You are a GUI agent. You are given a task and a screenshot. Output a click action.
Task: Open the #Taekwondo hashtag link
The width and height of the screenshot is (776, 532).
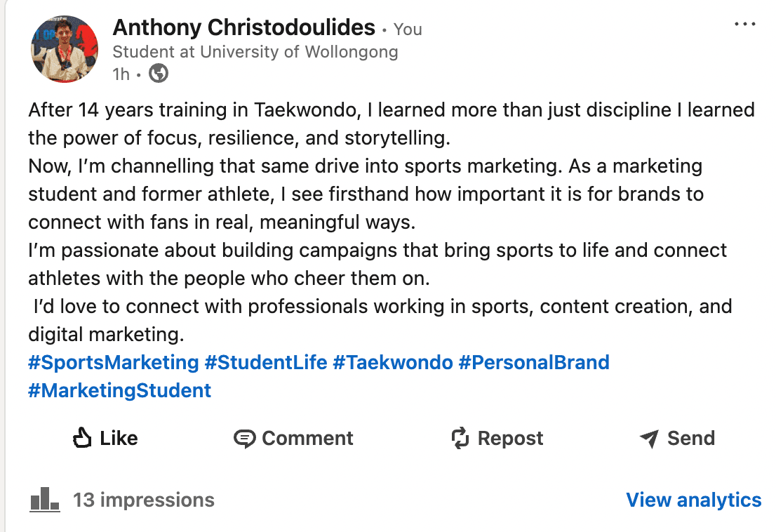(393, 363)
